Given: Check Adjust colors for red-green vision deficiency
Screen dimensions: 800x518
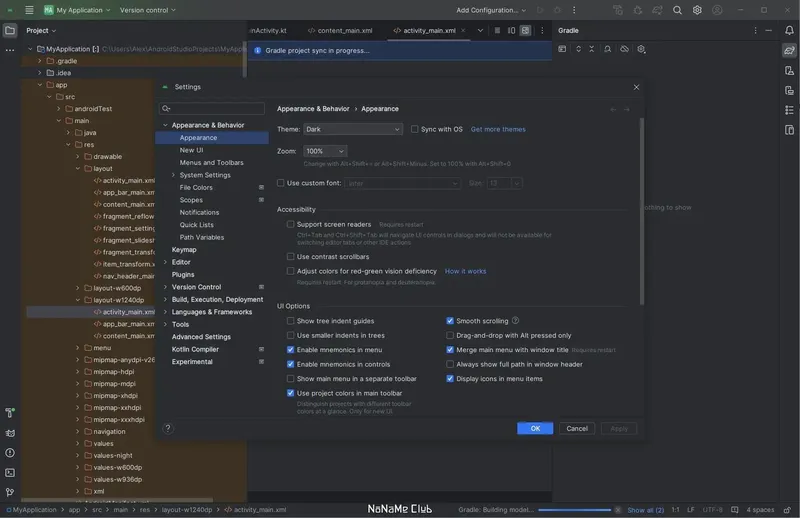Looking at the screenshot, I should pyautogui.click(x=290, y=271).
